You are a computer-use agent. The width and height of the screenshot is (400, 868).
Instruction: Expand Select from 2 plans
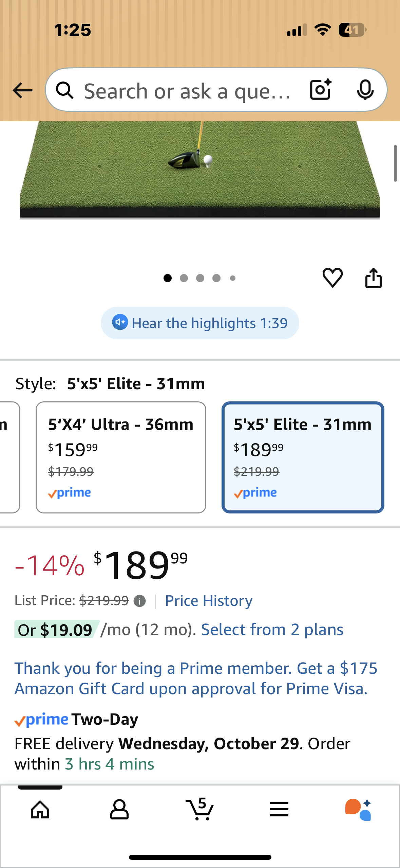point(272,630)
